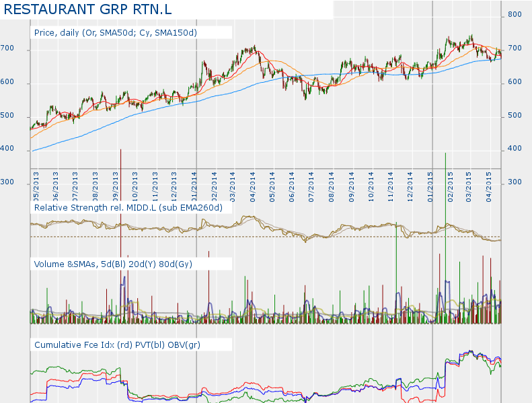Click the Volume & SMAs panel label
This screenshot has width=532, height=403.
point(113,264)
